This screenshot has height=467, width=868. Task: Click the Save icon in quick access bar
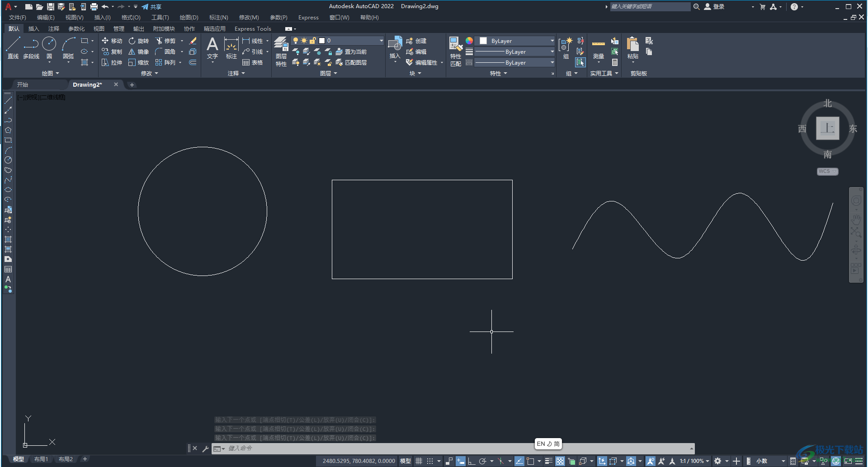click(x=50, y=7)
